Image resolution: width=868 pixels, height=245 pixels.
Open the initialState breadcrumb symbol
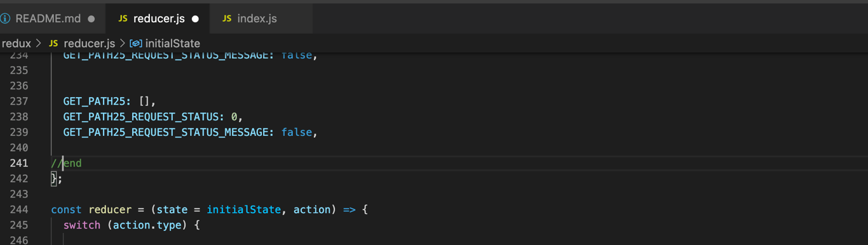[x=172, y=43]
